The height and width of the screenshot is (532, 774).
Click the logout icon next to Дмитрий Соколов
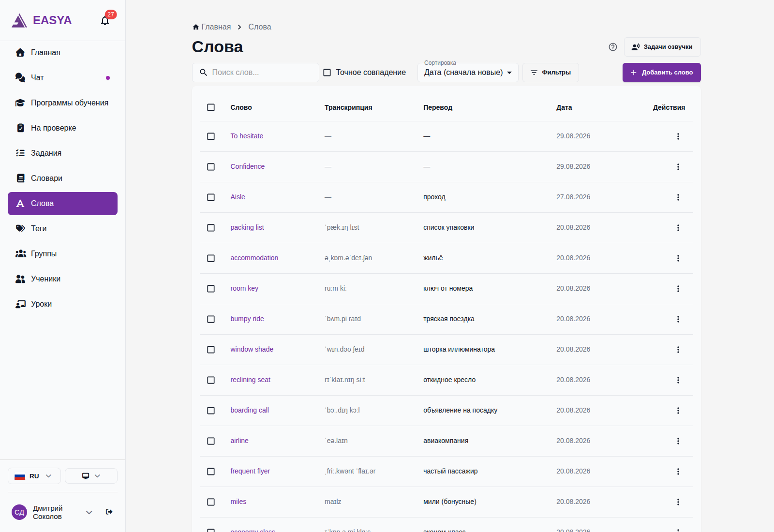109,512
